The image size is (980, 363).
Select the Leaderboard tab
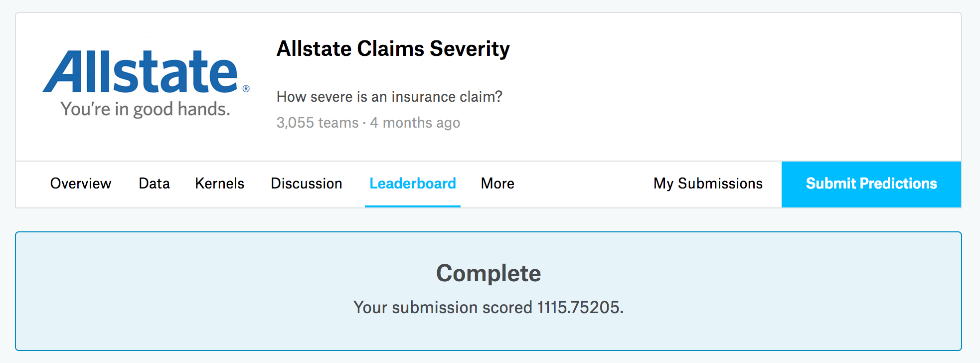[413, 183]
